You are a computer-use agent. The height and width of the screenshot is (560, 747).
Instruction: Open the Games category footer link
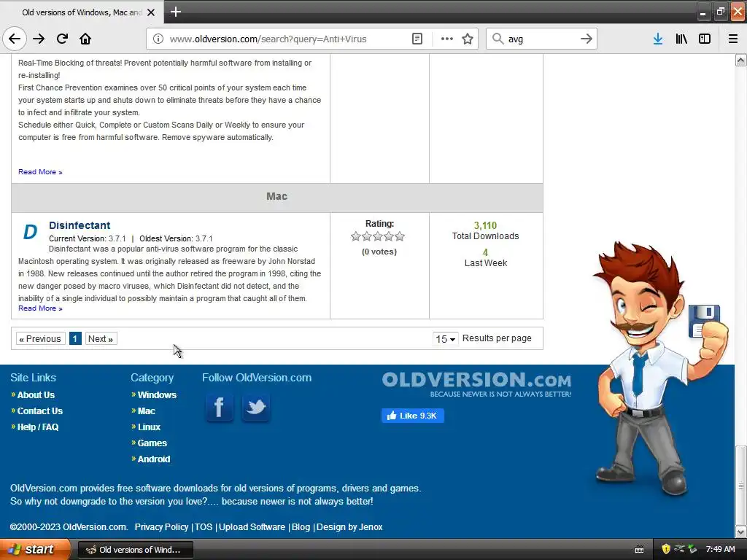point(152,443)
